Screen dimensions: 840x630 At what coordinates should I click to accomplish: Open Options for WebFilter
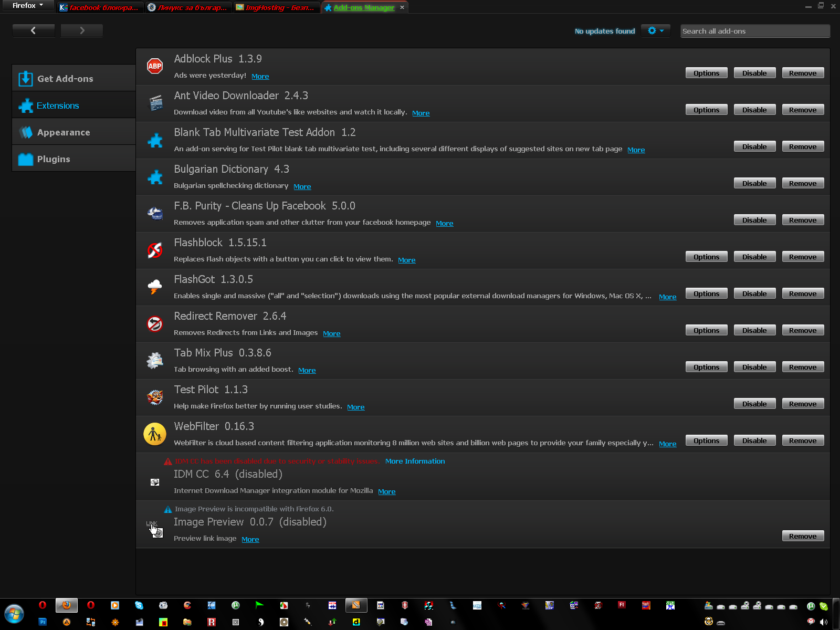pyautogui.click(x=706, y=440)
